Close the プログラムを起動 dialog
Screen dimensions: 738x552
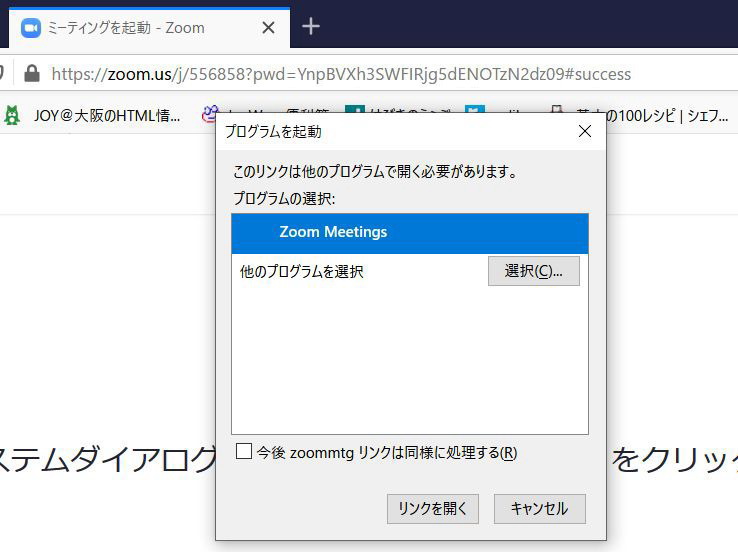click(585, 131)
